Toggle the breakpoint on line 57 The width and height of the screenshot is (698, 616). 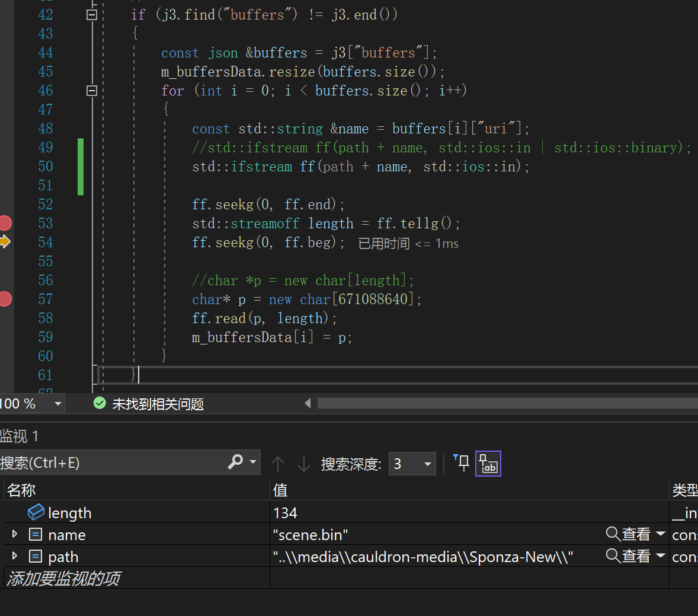click(x=6, y=299)
